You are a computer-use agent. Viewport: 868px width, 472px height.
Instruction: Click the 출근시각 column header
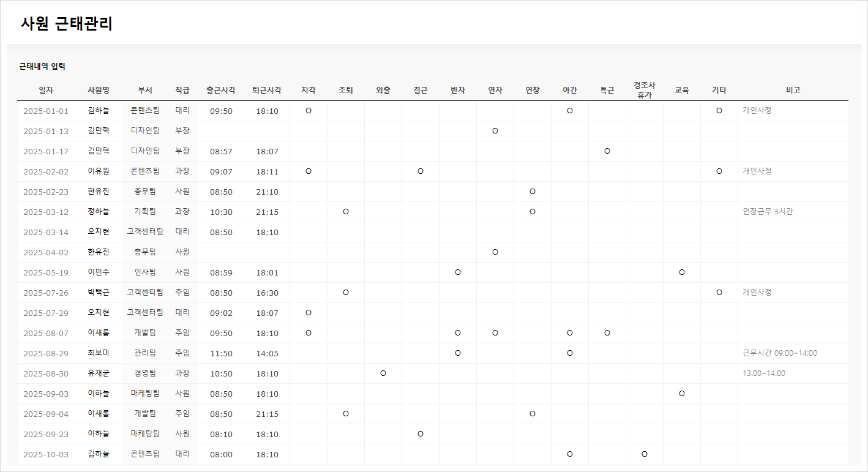221,90
